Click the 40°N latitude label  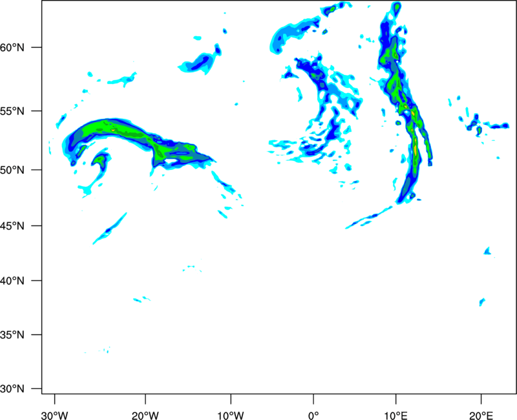pyautogui.click(x=12, y=281)
